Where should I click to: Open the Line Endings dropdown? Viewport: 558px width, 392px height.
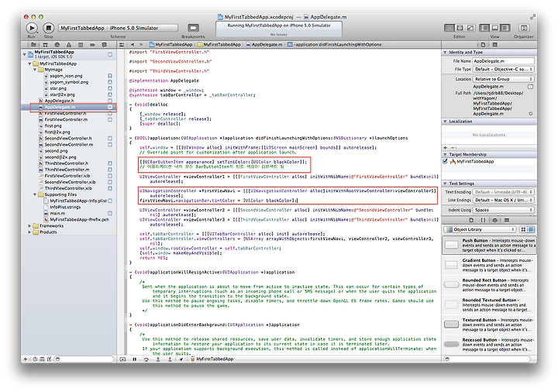click(x=503, y=201)
